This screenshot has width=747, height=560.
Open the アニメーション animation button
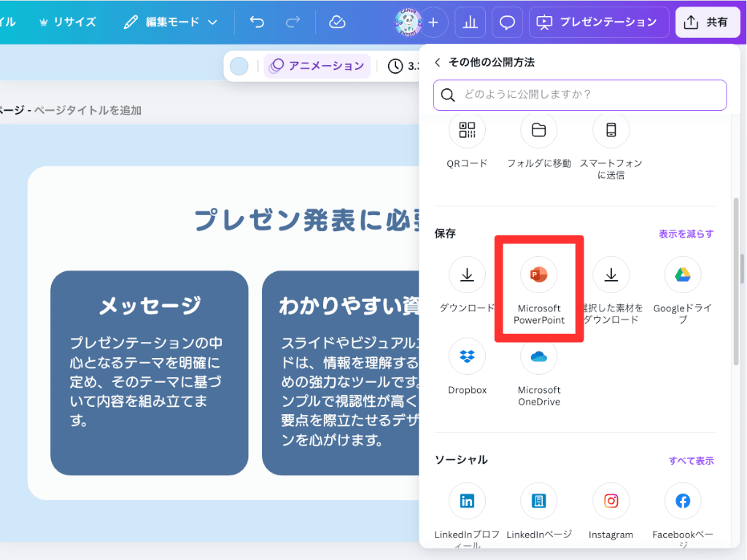(317, 66)
